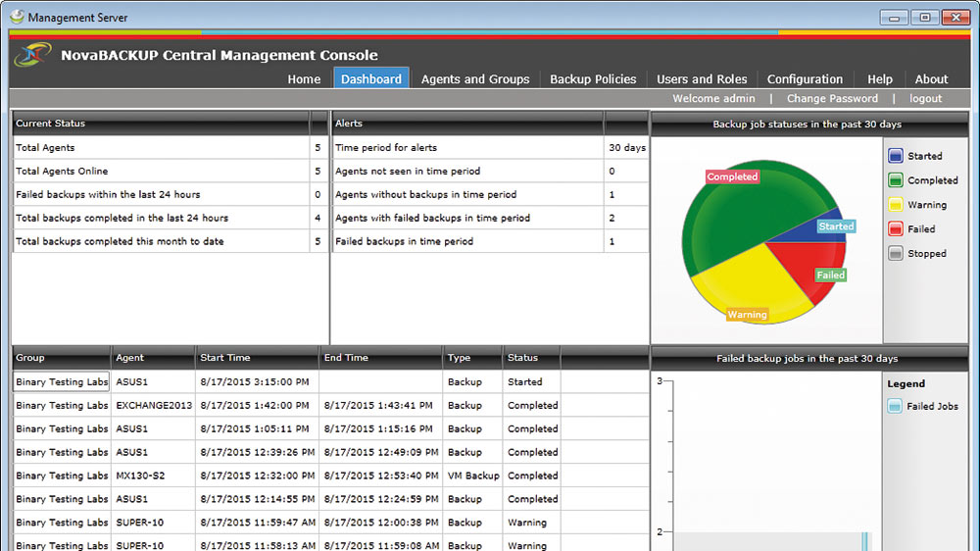Screen dimensions: 980x551
Task: Select Agents not seen in time period
Action: pos(490,171)
